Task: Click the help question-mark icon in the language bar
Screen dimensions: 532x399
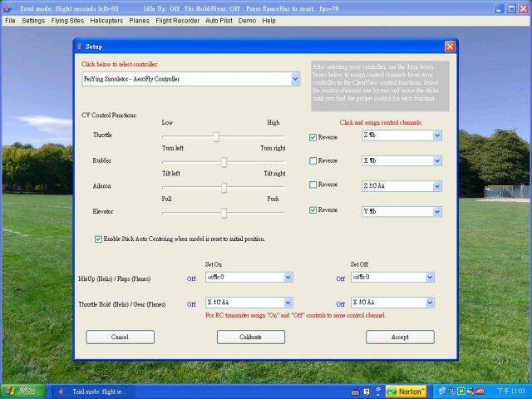Action: click(367, 392)
